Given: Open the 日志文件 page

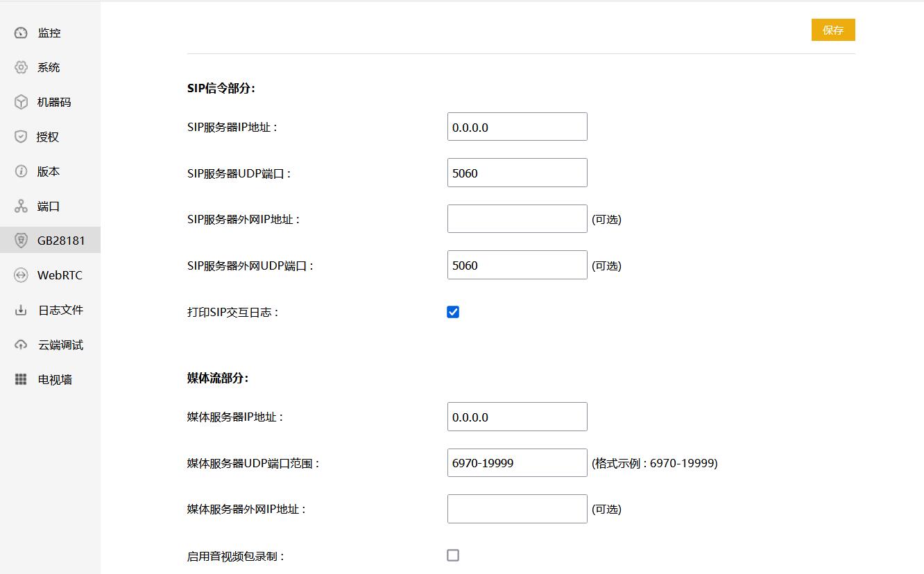Looking at the screenshot, I should coord(50,310).
